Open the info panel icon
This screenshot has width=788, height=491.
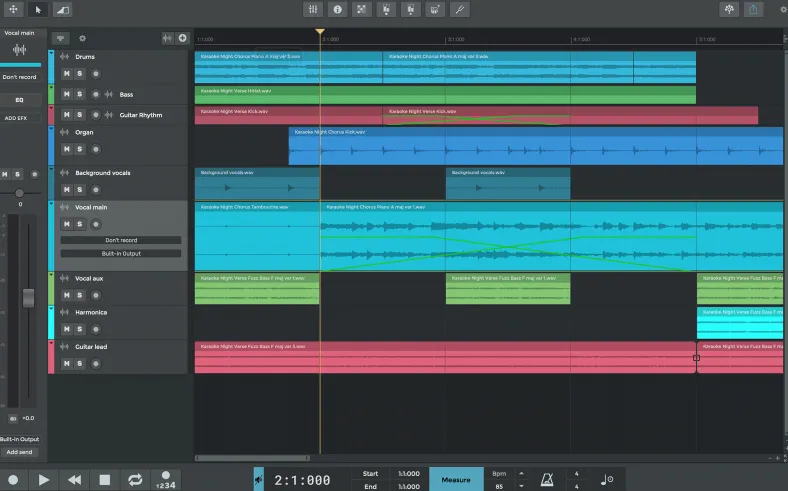pyautogui.click(x=338, y=10)
